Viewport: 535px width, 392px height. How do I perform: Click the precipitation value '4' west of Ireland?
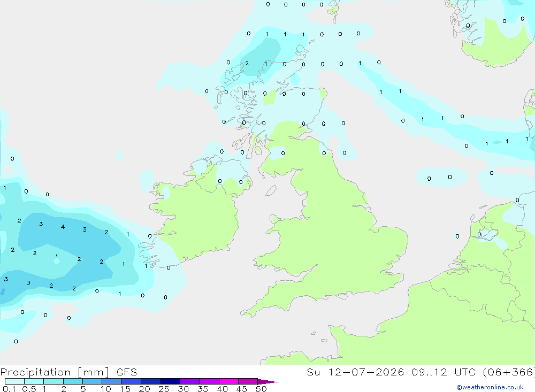tap(63, 227)
